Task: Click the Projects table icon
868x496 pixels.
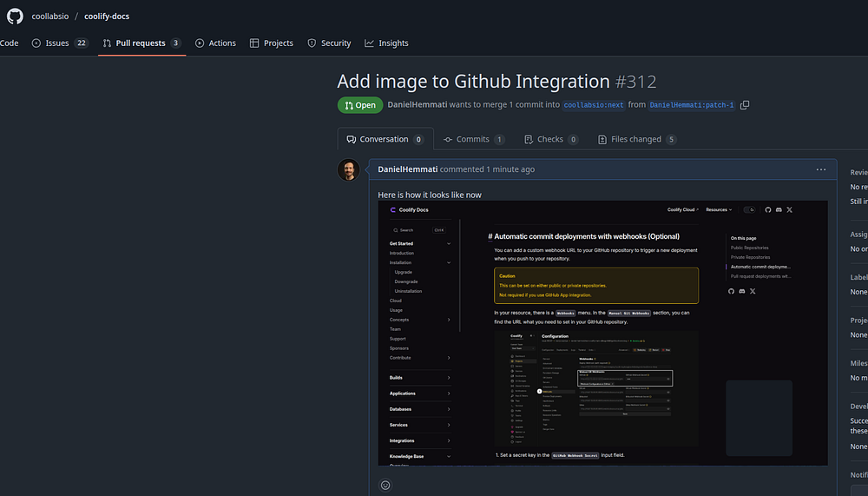Action: 254,43
